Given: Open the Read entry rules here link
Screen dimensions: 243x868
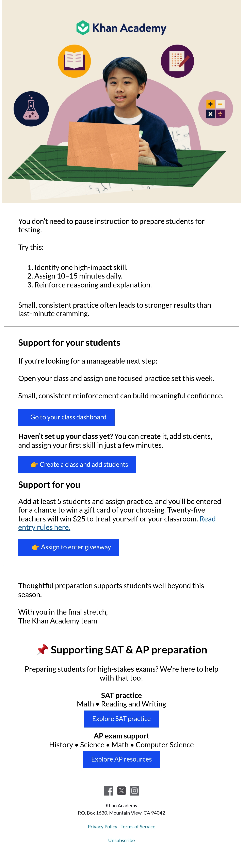Looking at the screenshot, I should point(117,523).
